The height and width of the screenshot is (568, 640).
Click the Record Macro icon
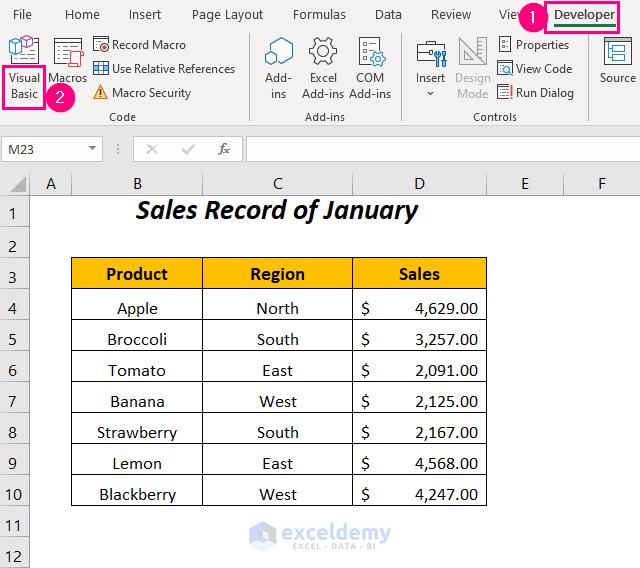click(x=101, y=45)
